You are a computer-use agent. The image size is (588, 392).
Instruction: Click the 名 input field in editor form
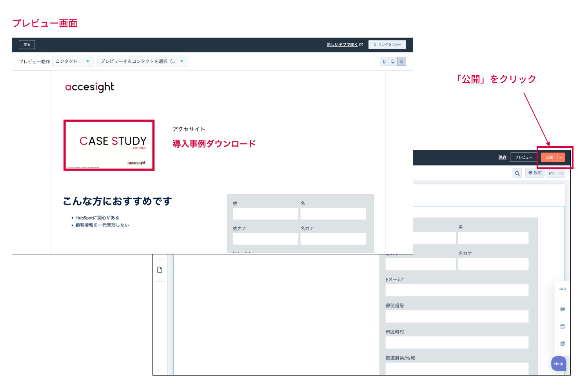click(493, 238)
